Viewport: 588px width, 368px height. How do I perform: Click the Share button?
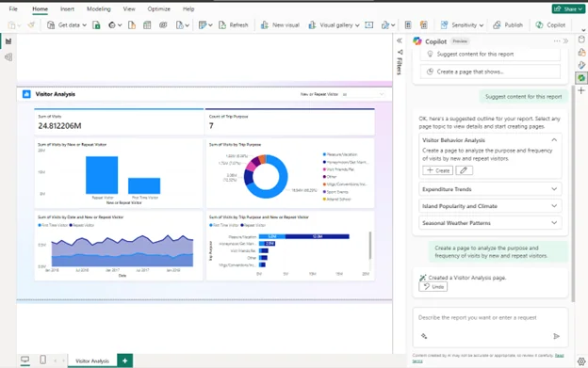click(568, 8)
